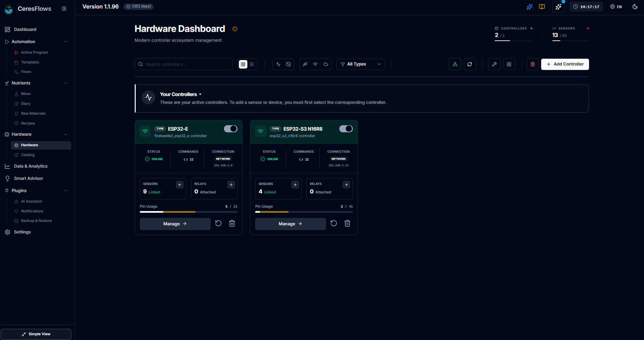This screenshot has width=644, height=340.
Task: Click the red trash icon in toolbar
Action: pyautogui.click(x=533, y=64)
